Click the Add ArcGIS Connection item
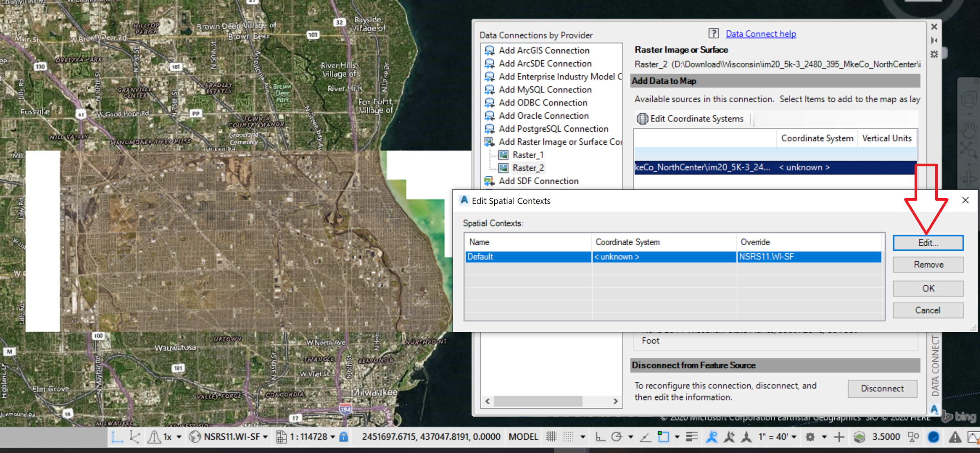Image resolution: width=980 pixels, height=453 pixels. coord(544,51)
